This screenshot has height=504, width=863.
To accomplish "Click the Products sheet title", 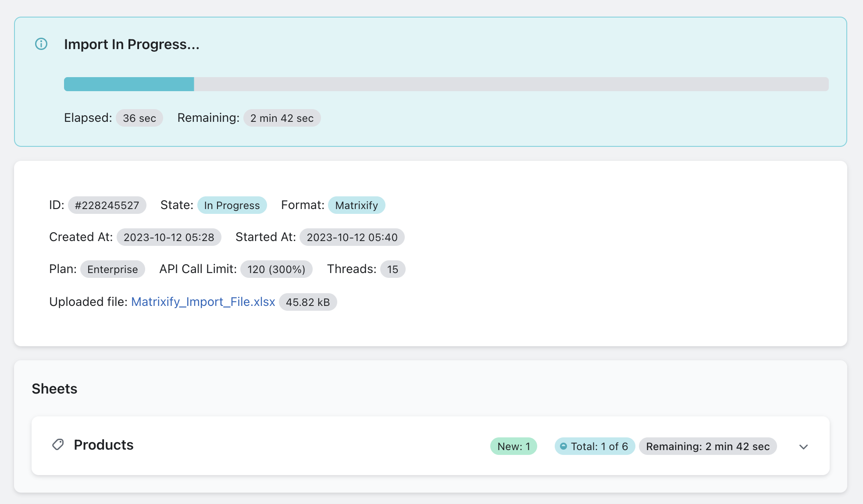I will coord(103,445).
